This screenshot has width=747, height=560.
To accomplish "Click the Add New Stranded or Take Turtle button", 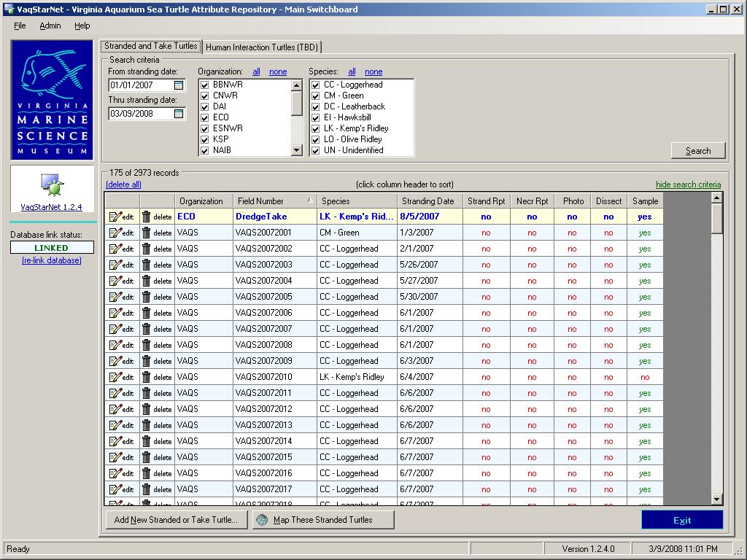I will [x=176, y=520].
